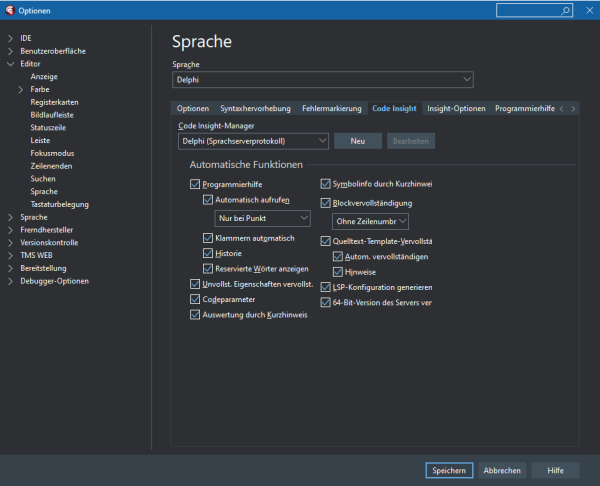This screenshot has height=486, width=600.
Task: Click the Optionen app icon in title bar
Action: tap(9, 10)
